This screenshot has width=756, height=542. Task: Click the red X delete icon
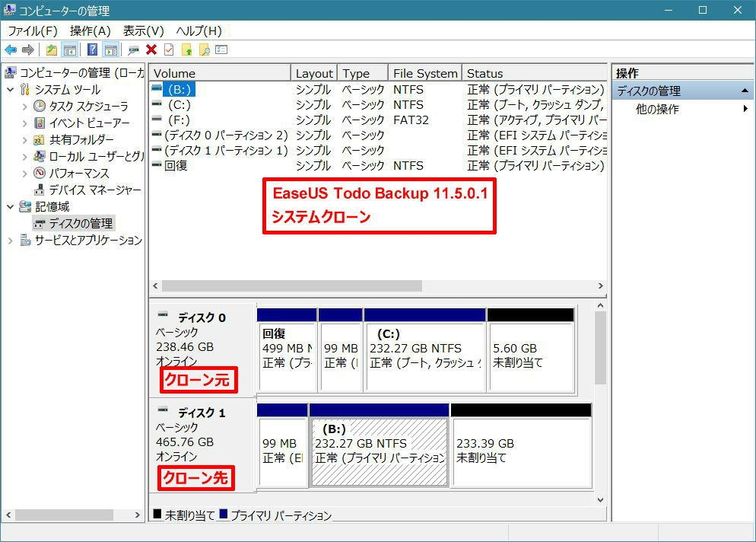(151, 49)
